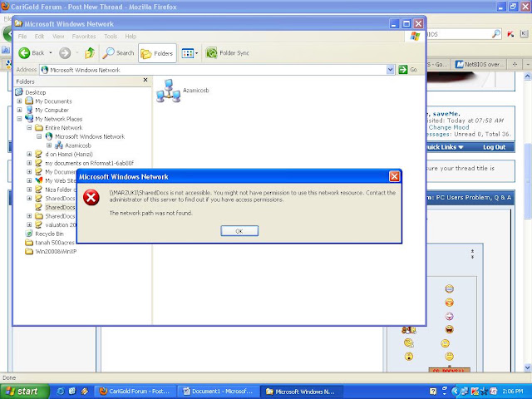
Task: Expand My Computer in the folder tree
Action: click(x=19, y=110)
